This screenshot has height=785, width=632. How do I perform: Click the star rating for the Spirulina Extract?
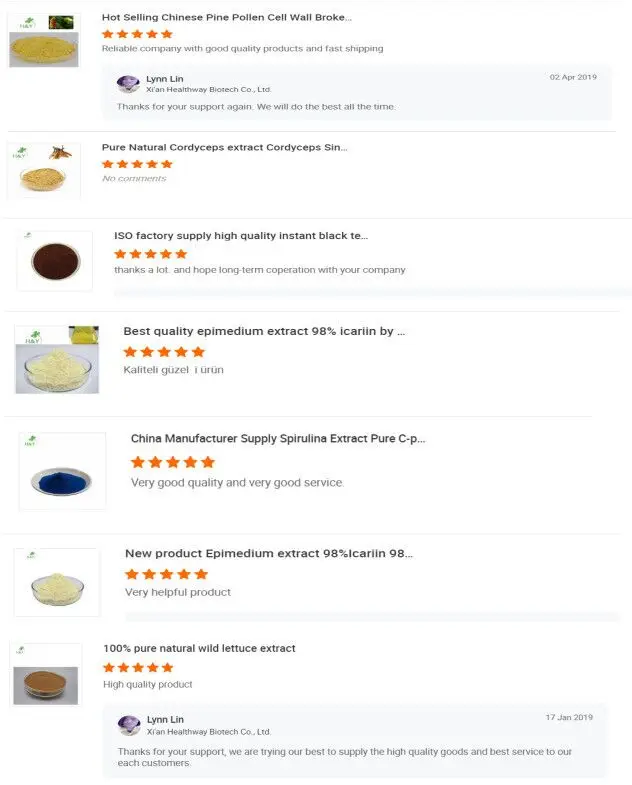(x=173, y=462)
